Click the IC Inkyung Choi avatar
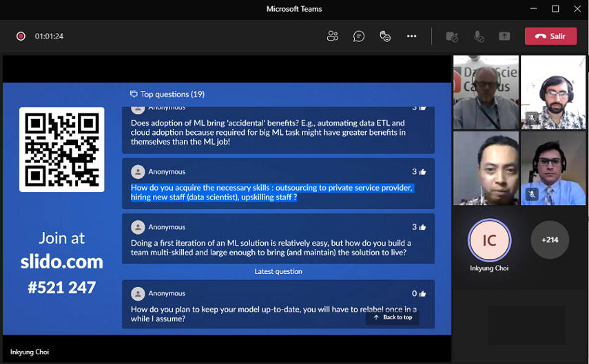 tap(489, 240)
